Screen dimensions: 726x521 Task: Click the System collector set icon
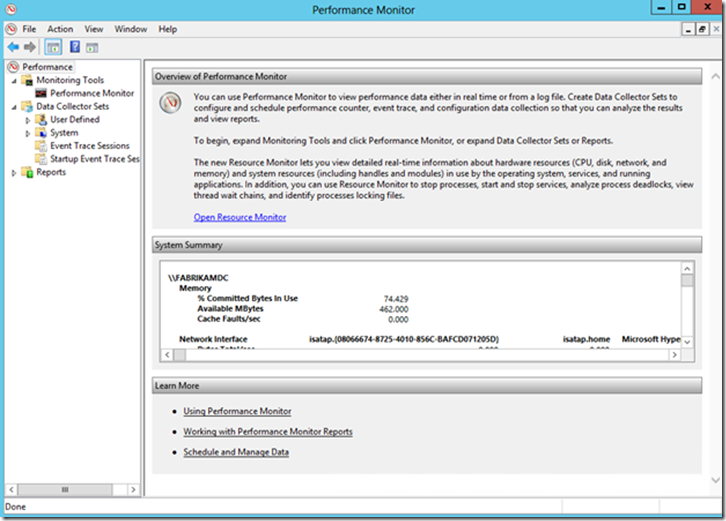(x=41, y=133)
